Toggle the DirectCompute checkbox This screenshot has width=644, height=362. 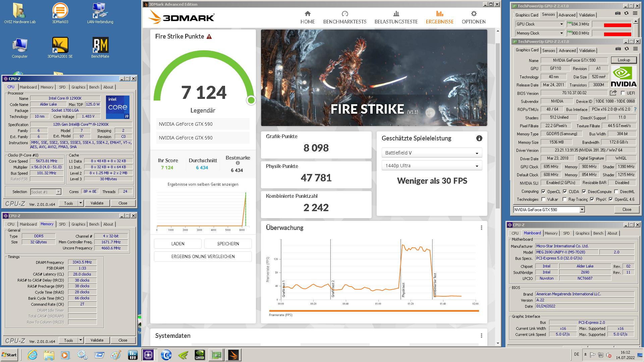coord(584,192)
